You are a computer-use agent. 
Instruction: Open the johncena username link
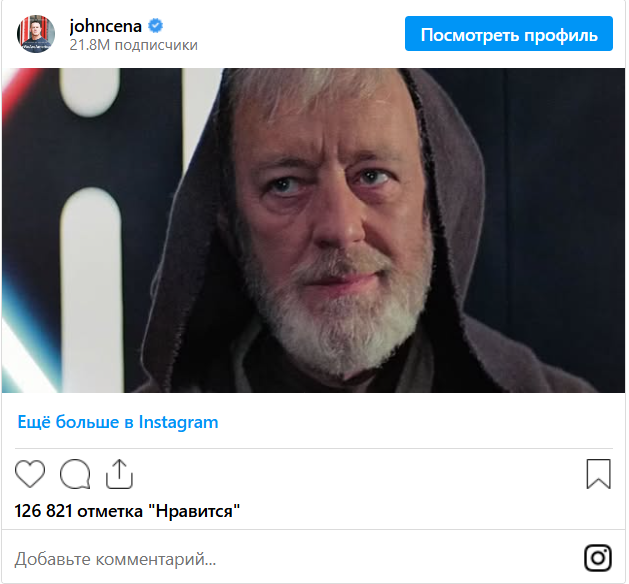point(106,26)
